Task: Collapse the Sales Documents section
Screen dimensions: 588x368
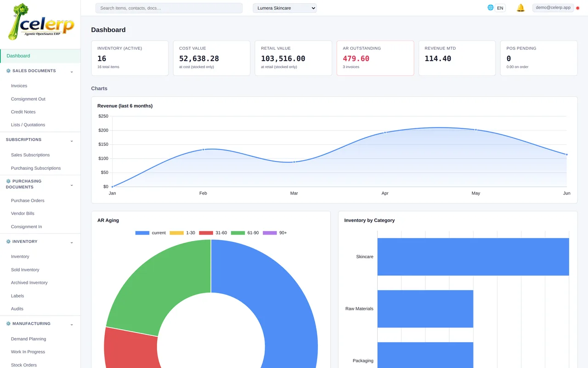Action: point(72,71)
